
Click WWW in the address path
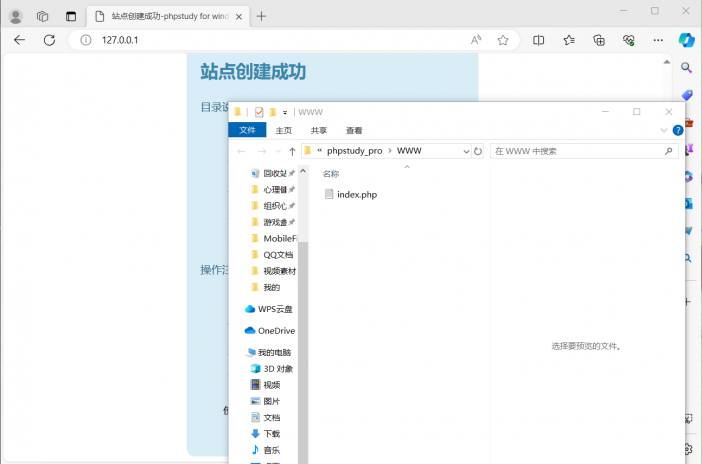pos(409,151)
